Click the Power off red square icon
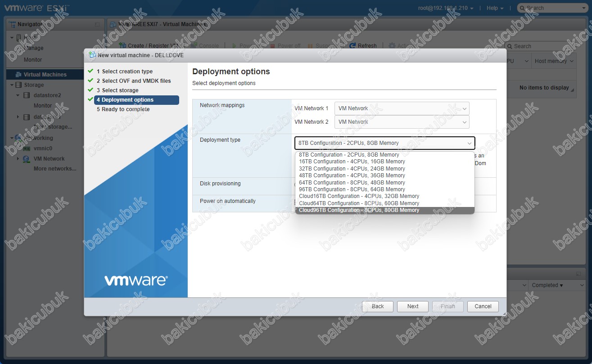The height and width of the screenshot is (364, 592). pyautogui.click(x=272, y=46)
